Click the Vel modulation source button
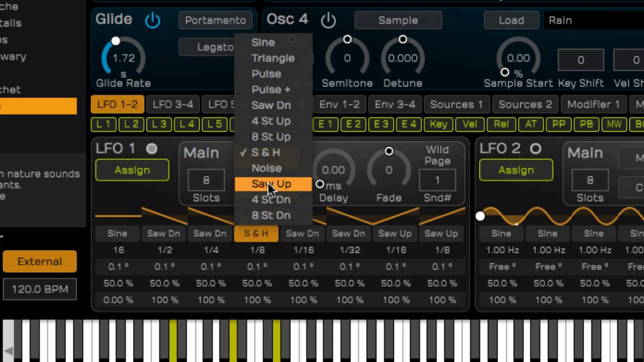The width and height of the screenshot is (644, 362). (470, 124)
